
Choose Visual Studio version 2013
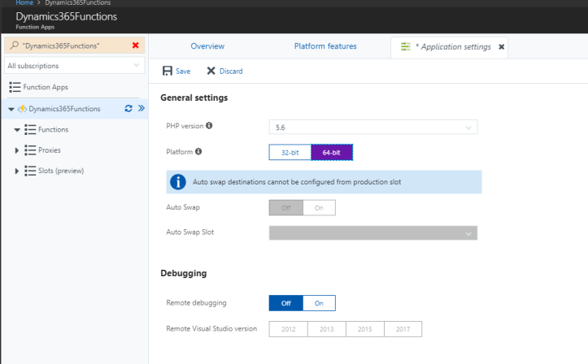[327, 329]
